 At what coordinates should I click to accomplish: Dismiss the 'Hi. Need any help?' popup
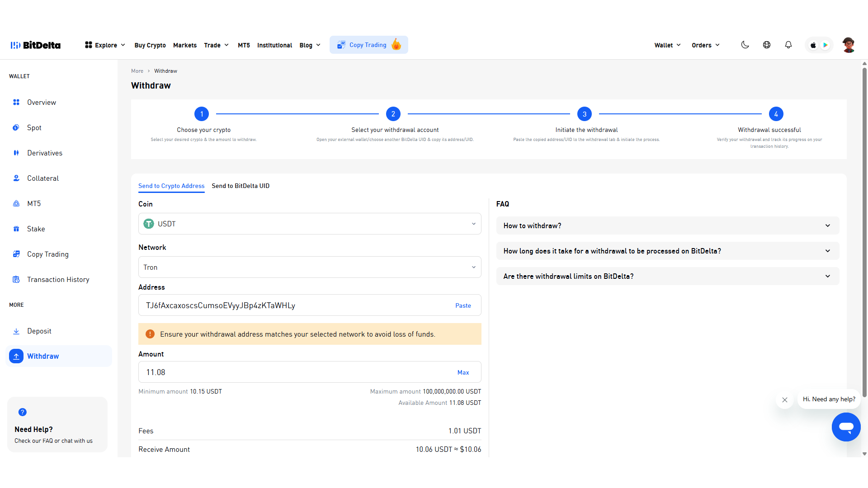785,400
